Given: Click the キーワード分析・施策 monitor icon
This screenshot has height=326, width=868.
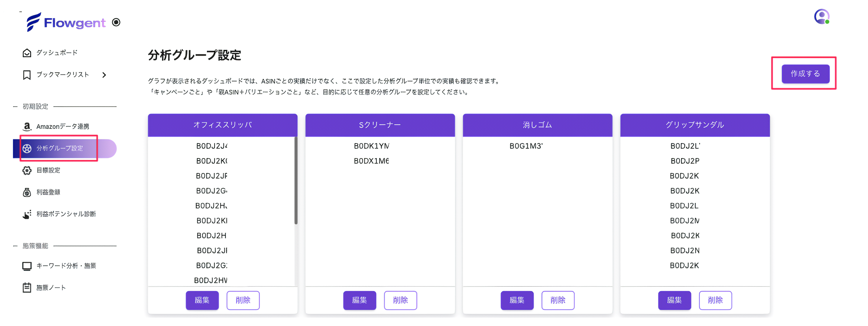Looking at the screenshot, I should (x=27, y=266).
